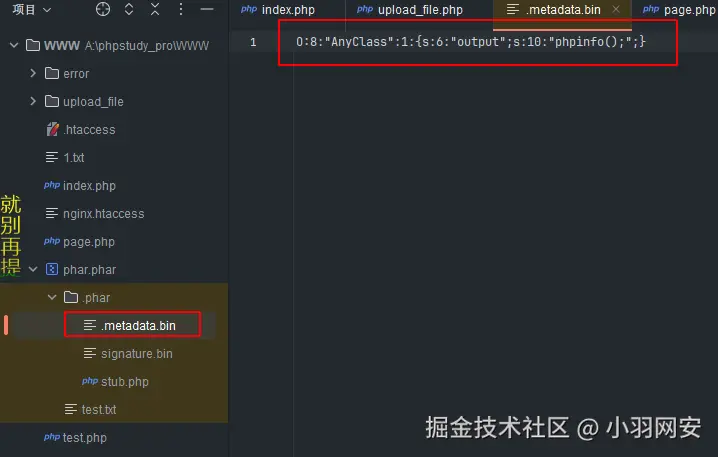Click the 1.txt text file icon
The height and width of the screenshot is (457, 718).
pyautogui.click(x=52, y=158)
